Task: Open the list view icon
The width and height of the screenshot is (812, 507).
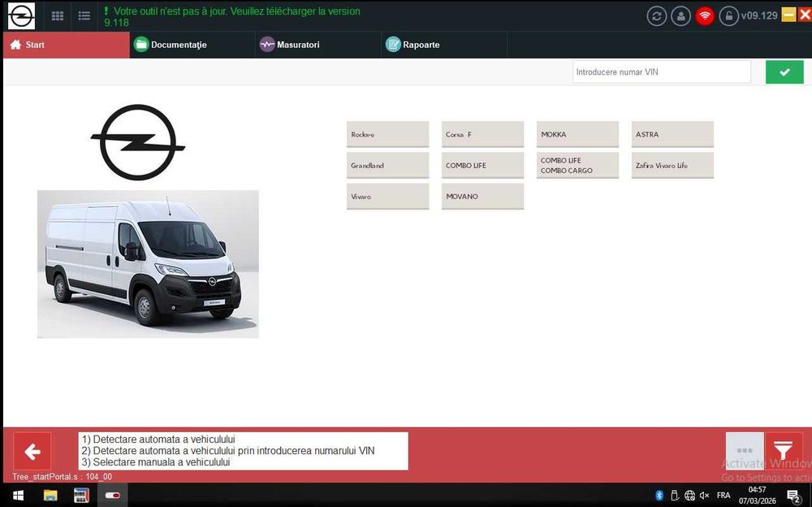Action: [x=84, y=16]
